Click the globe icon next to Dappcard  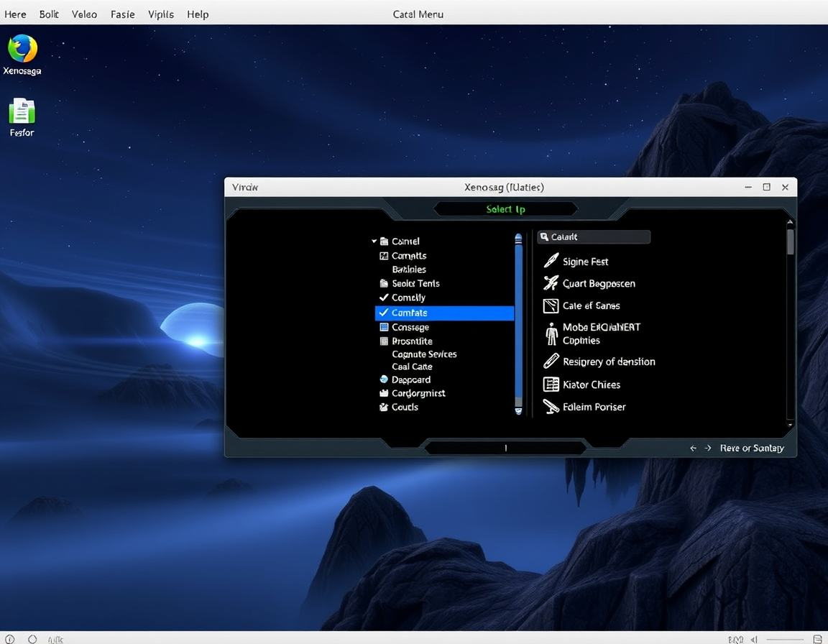[x=384, y=379]
